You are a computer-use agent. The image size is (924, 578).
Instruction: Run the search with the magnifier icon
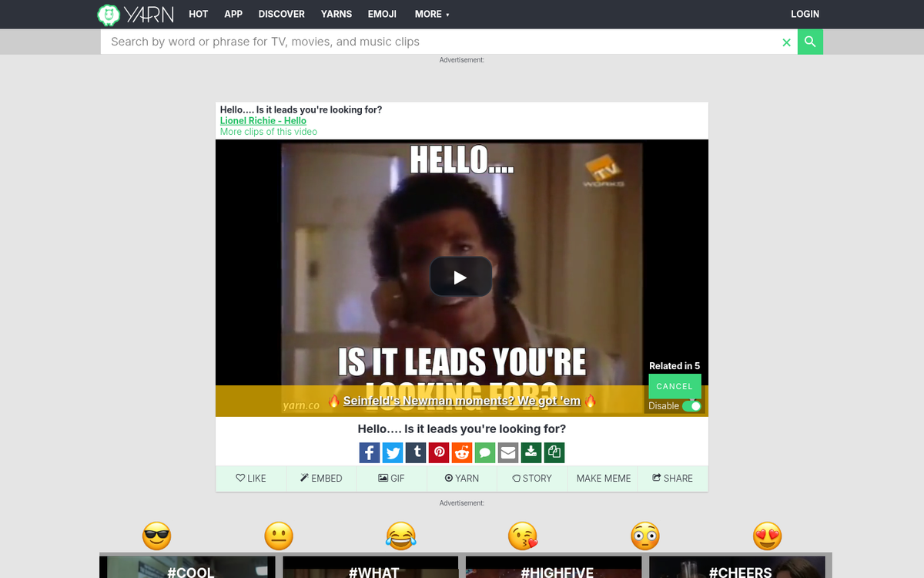pyautogui.click(x=810, y=42)
